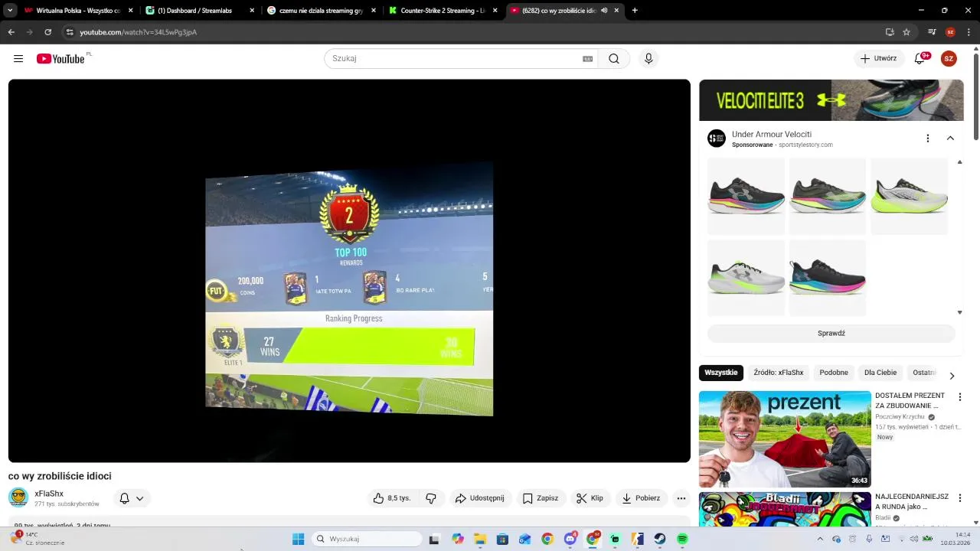980x551 pixels.
Task: Start voice search with the microphone
Action: [648, 59]
